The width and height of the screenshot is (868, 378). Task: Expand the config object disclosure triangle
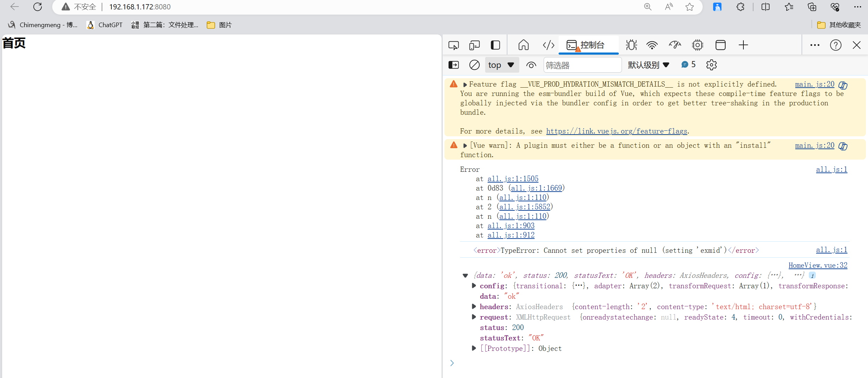[x=474, y=285]
